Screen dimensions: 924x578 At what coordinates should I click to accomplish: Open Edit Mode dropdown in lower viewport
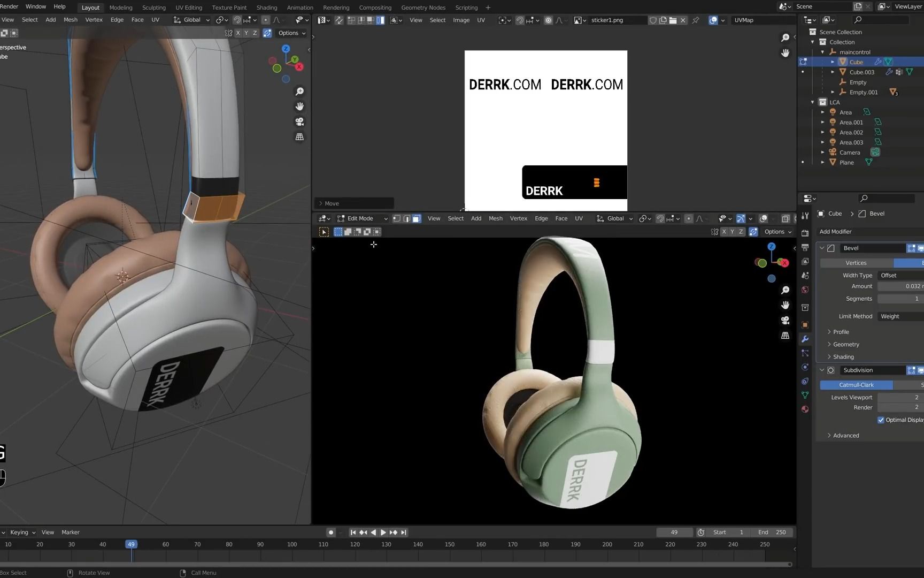pyautogui.click(x=362, y=218)
